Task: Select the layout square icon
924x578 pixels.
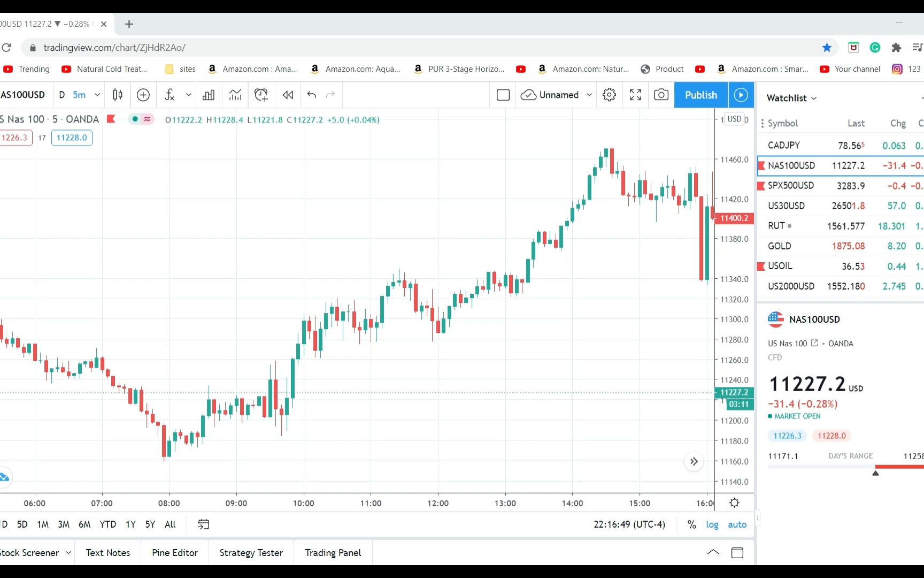Action: click(503, 95)
